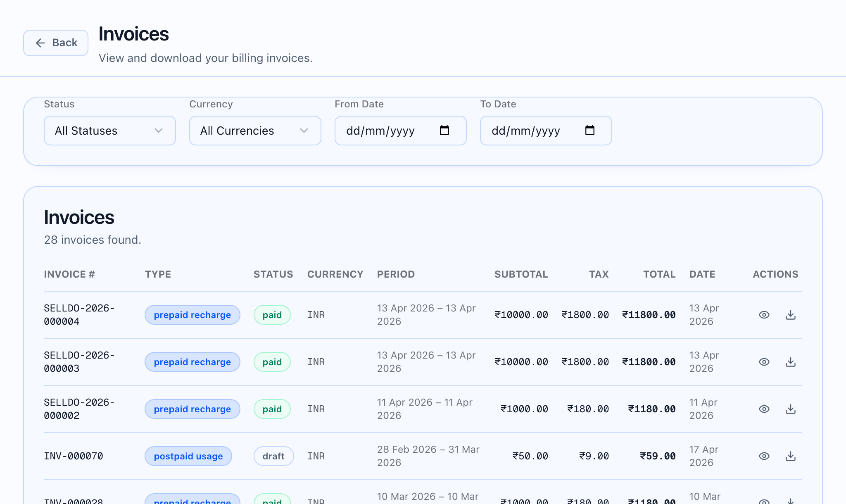Screen dimensions: 846x504
Task: Click the 28 invoices found text
Action: coord(93,240)
